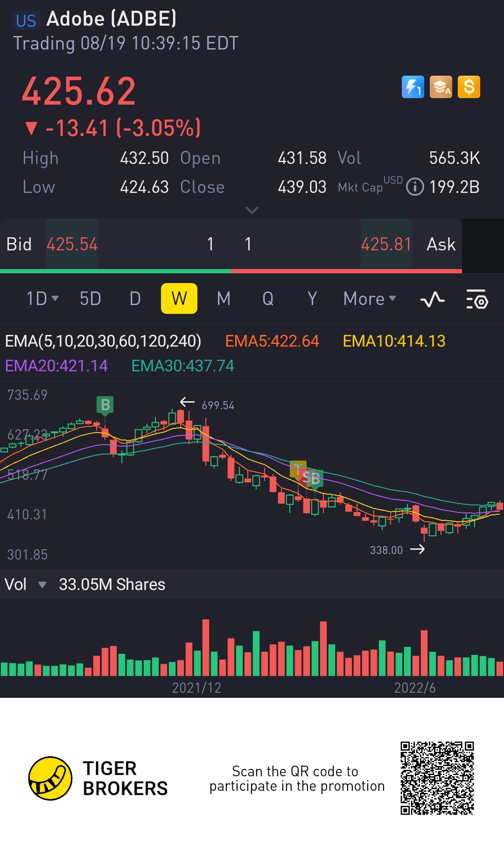Image resolution: width=504 pixels, height=859 pixels.
Task: Expand quote details with the down chevron
Action: coord(252,210)
